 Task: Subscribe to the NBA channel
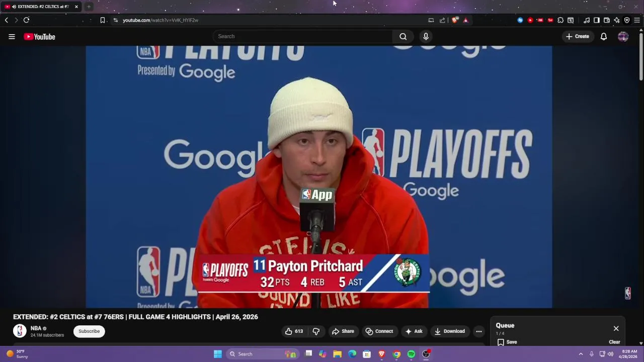[x=89, y=331]
